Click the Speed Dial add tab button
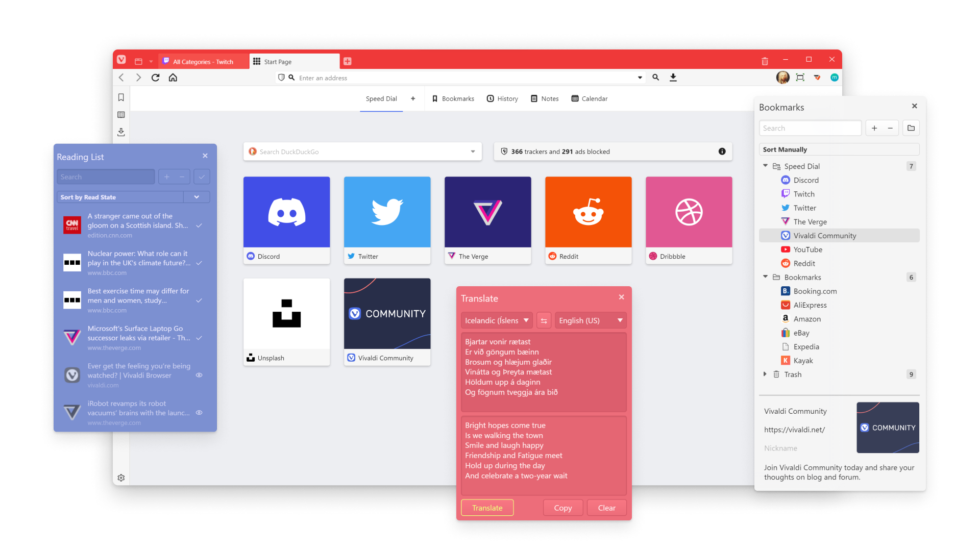Screen dimensions: 980x551 tap(413, 99)
